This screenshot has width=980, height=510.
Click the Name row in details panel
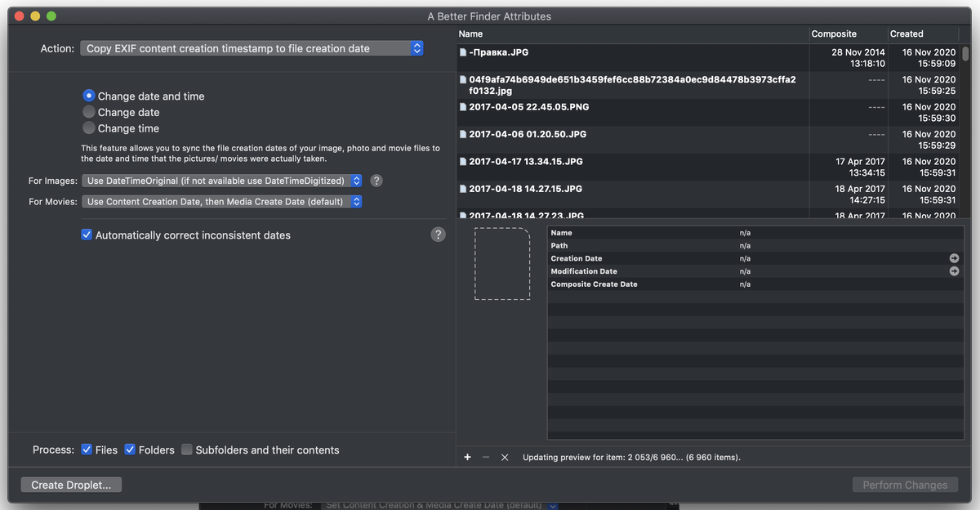[755, 233]
